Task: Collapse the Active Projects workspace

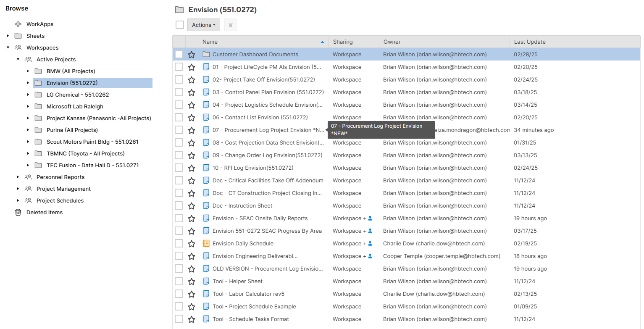Action: tap(18, 59)
